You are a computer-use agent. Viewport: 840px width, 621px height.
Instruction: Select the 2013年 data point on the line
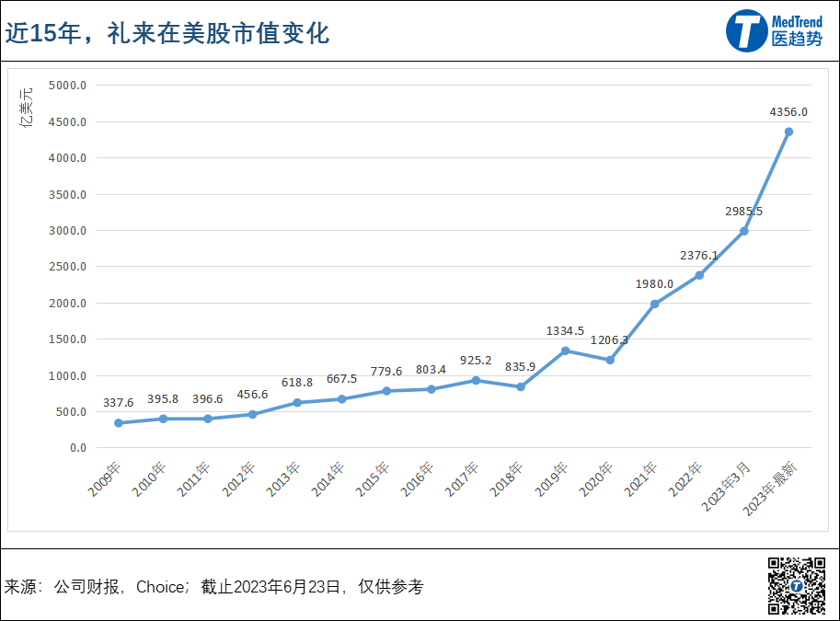pos(297,403)
